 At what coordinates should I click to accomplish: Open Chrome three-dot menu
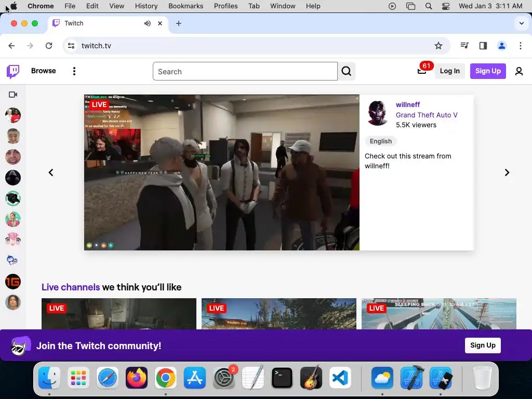521,46
